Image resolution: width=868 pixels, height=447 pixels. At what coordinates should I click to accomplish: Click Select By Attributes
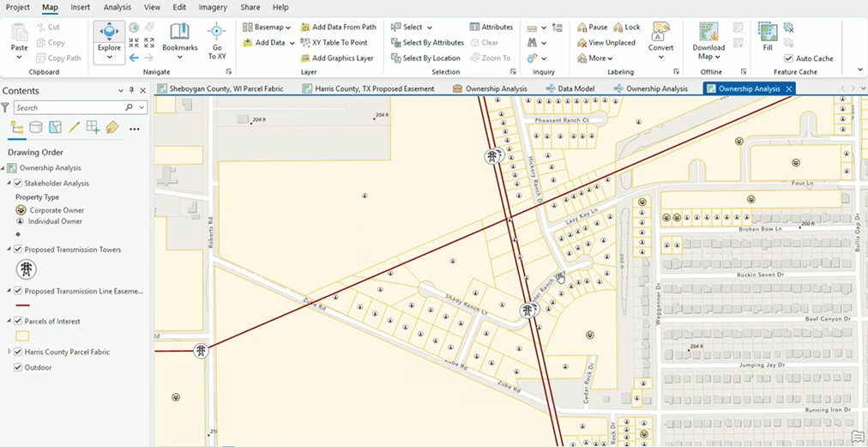click(x=427, y=42)
